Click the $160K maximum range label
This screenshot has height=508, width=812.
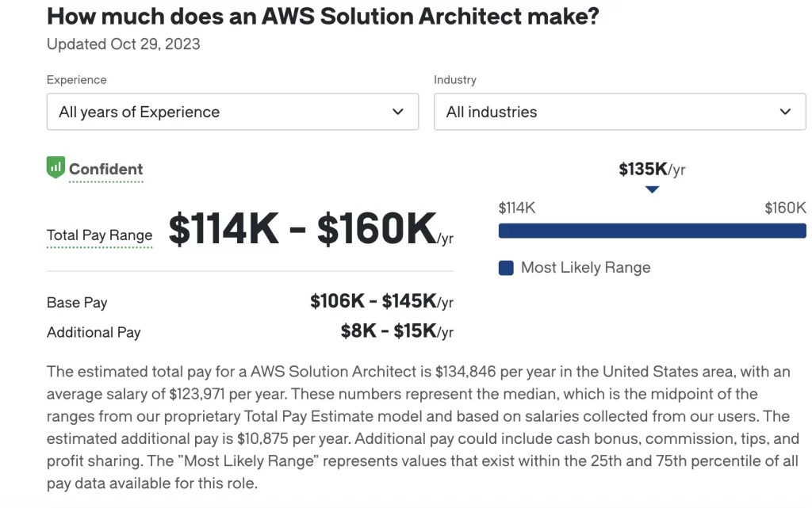784,208
